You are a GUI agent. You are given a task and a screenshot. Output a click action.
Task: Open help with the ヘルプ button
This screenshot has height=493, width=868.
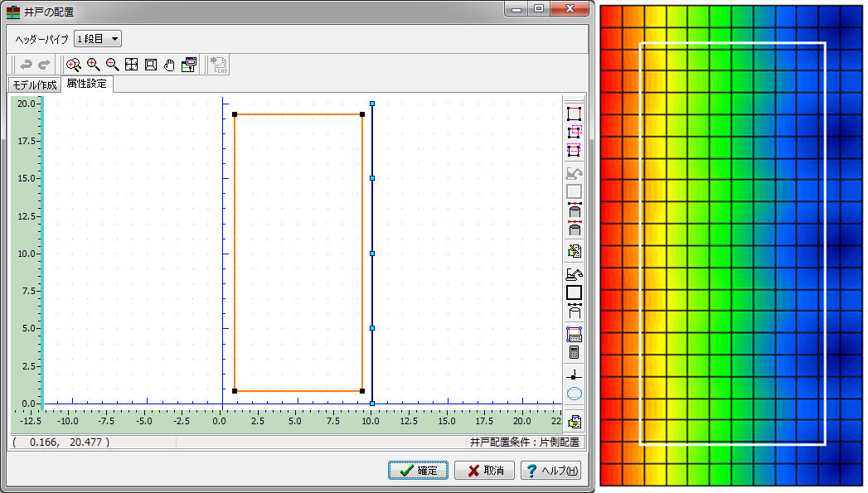tap(550, 471)
